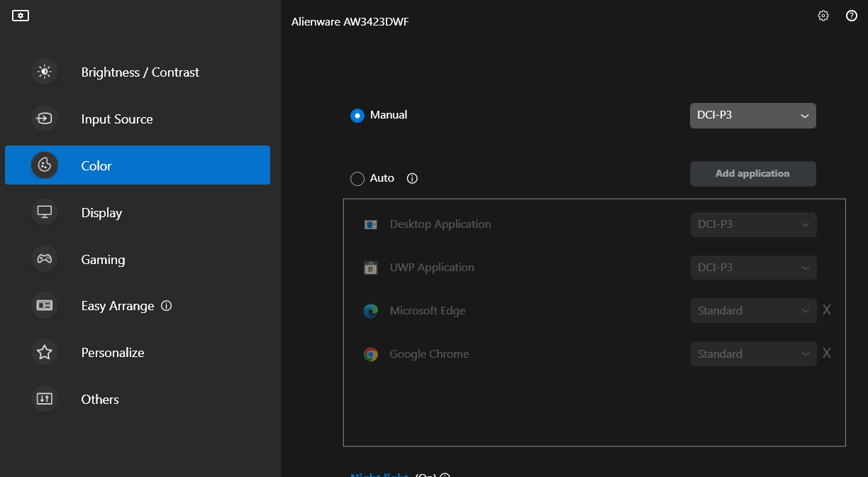Viewport: 868px width, 477px height.
Task: Show the info tooltip next to Auto
Action: (x=412, y=178)
